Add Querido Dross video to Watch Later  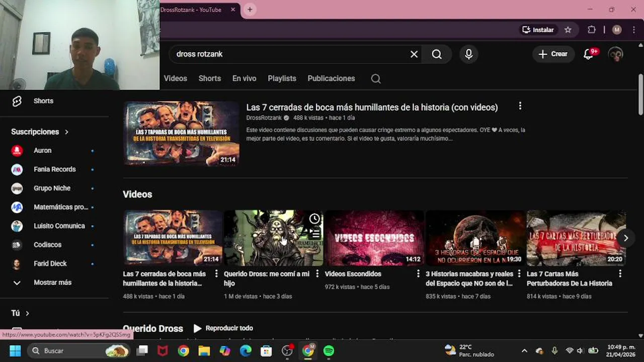314,219
